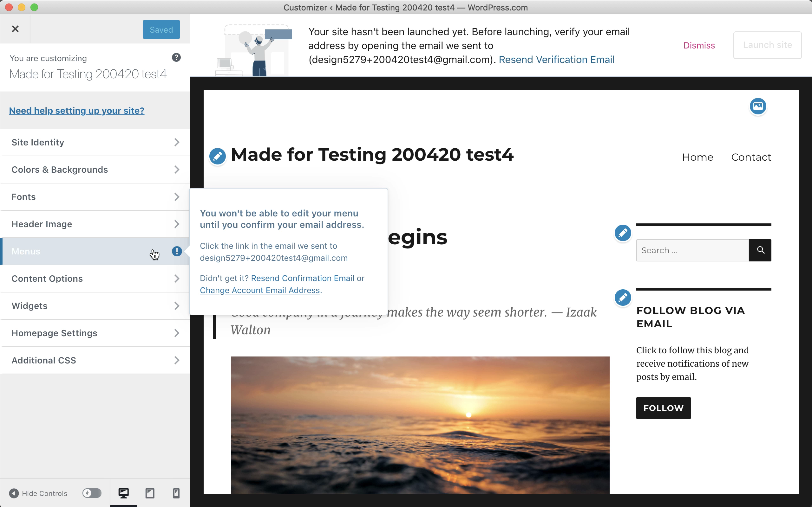812x507 pixels.
Task: Click the Menus warning exclamation icon
Action: click(177, 251)
